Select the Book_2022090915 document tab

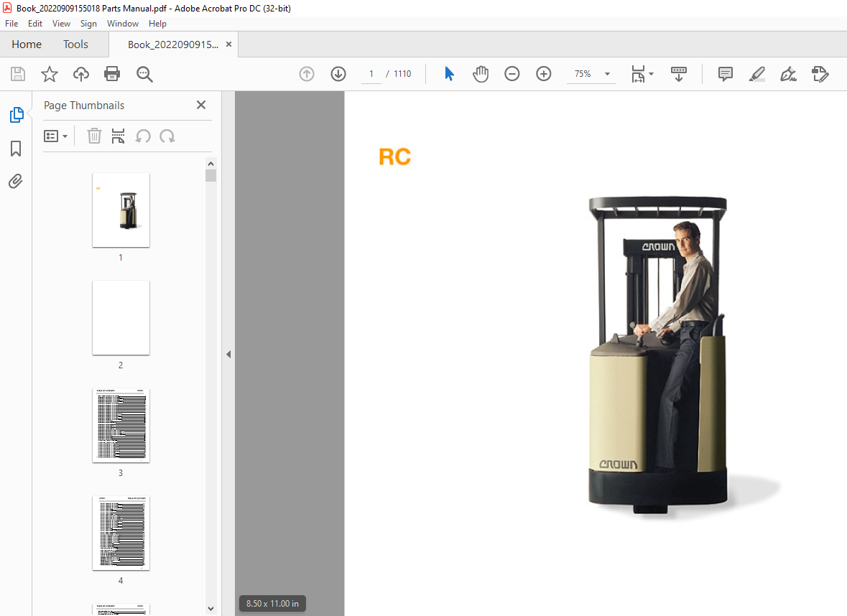(173, 45)
